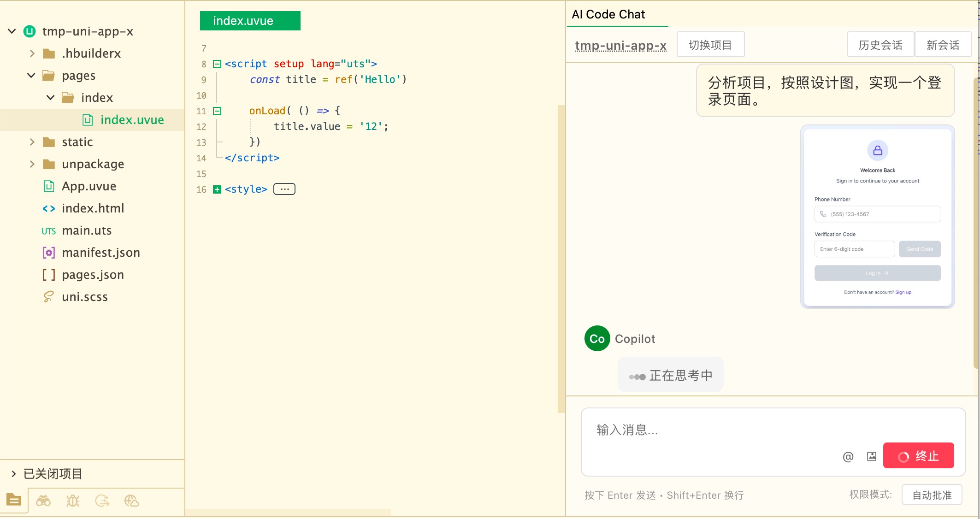Select the index.uvue editor tab
Screen dimensions: 980x519
[250, 21]
